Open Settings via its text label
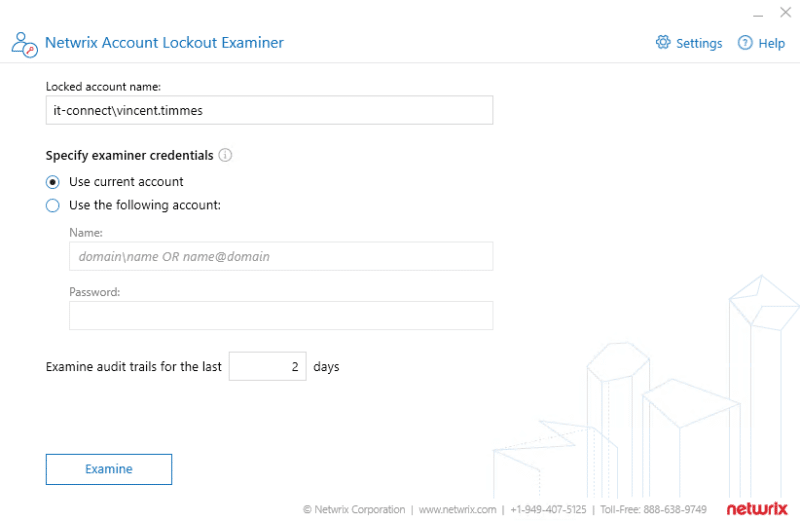 click(699, 44)
